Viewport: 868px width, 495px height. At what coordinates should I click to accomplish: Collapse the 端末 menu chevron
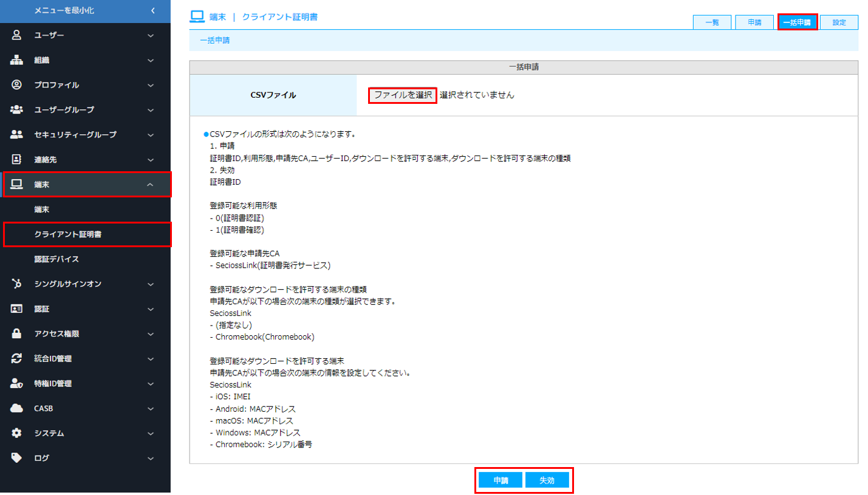[x=151, y=185]
